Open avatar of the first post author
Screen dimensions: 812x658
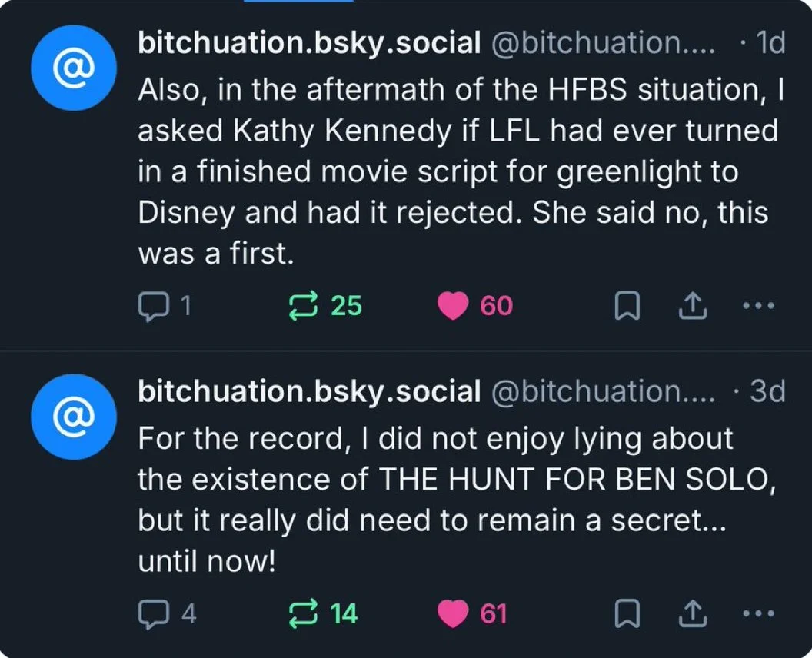coord(74,68)
